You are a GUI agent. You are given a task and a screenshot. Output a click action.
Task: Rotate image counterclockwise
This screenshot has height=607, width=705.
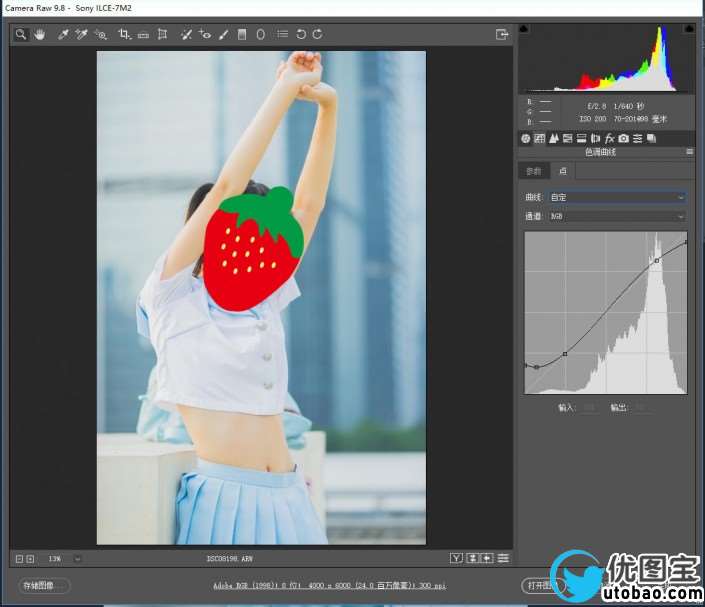coord(301,34)
